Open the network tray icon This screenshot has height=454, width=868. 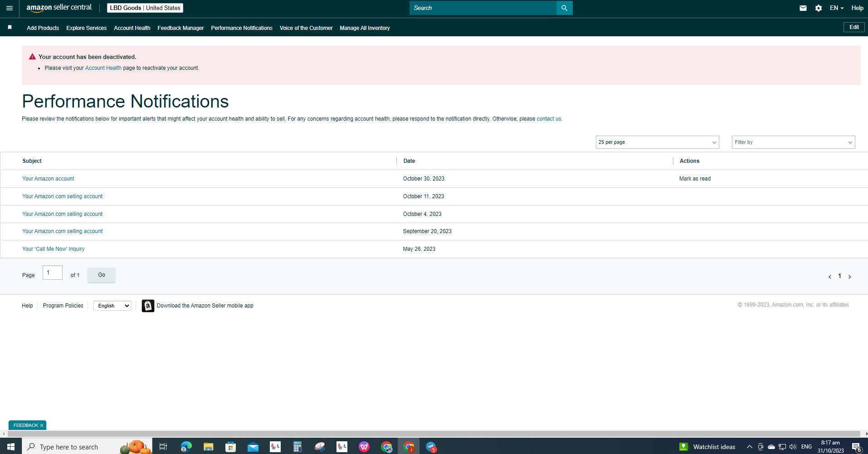pyautogui.click(x=782, y=447)
